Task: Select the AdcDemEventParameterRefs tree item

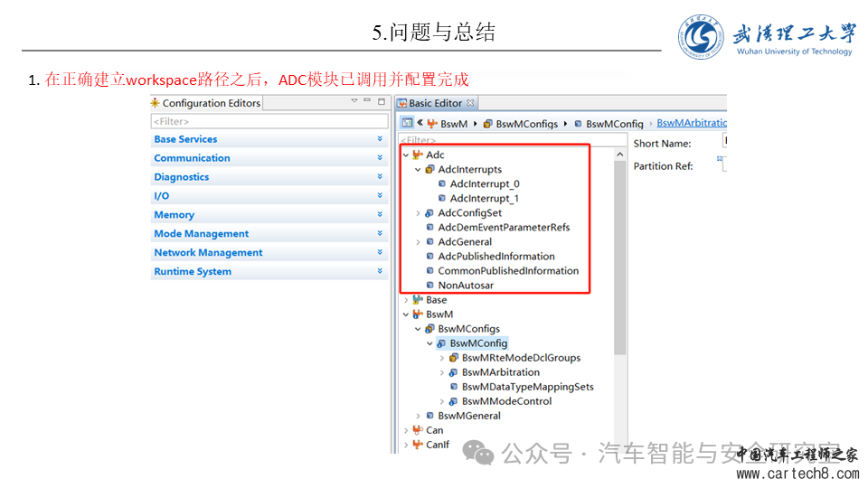Action: [504, 228]
